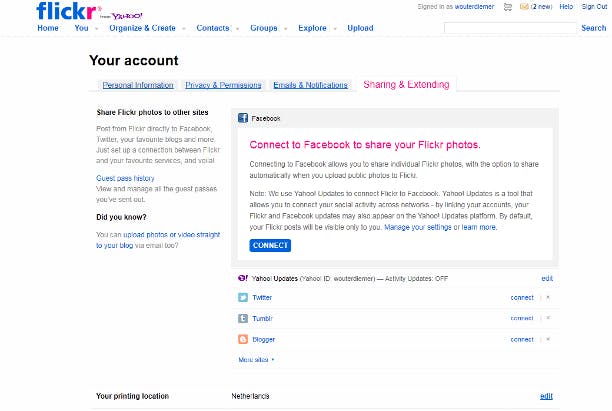612x411 pixels.
Task: Switch to Privacy & Permissions tab
Action: pyautogui.click(x=223, y=86)
